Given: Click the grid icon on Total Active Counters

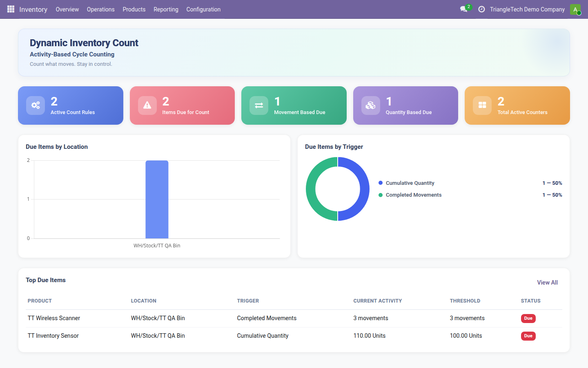Looking at the screenshot, I should [x=482, y=105].
